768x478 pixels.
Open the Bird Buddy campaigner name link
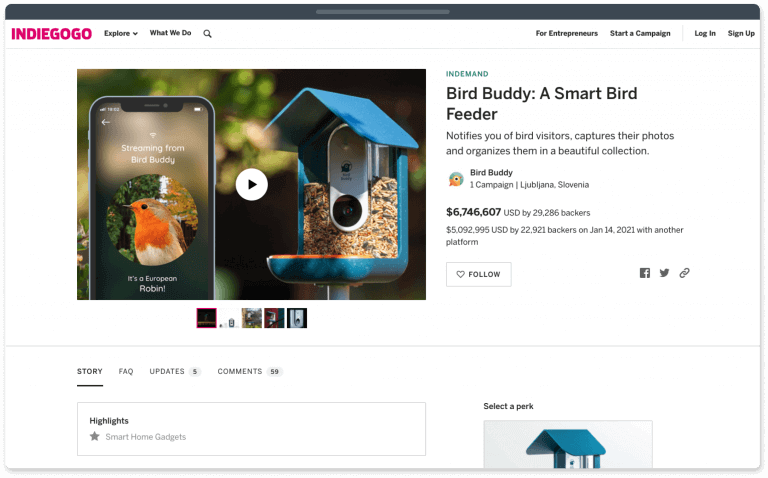(x=491, y=172)
